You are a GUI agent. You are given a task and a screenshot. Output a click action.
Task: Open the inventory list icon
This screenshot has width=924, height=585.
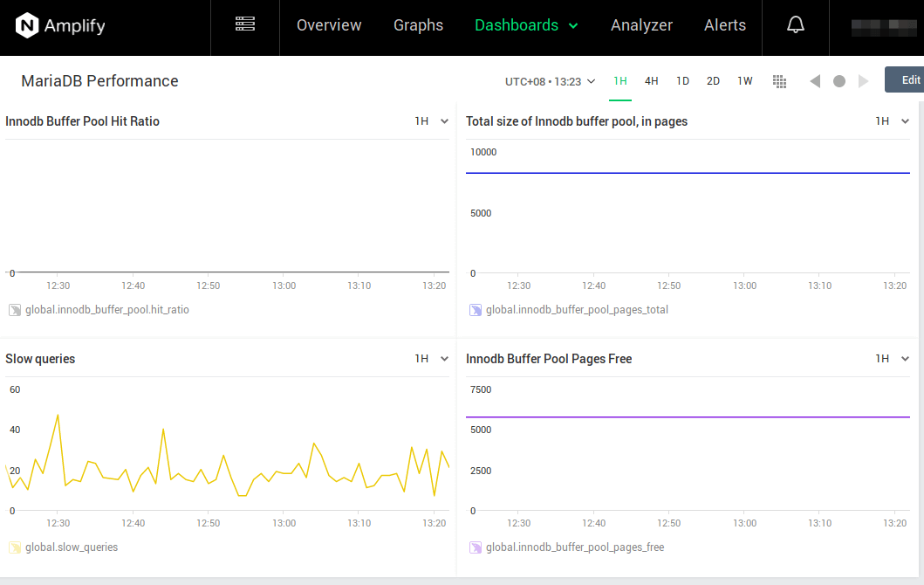245,24
